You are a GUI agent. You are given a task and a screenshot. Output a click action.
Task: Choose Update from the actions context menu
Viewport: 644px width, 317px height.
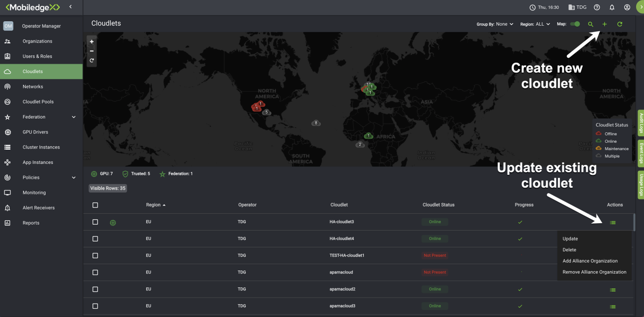[570, 238]
